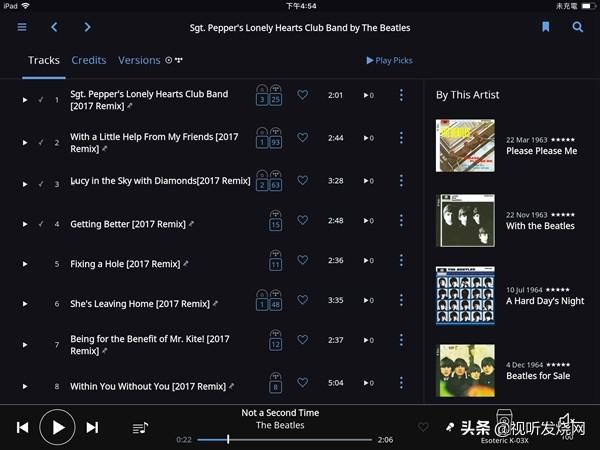Open more options for Lucy in the Sky
The image size is (600, 450).
point(401,181)
